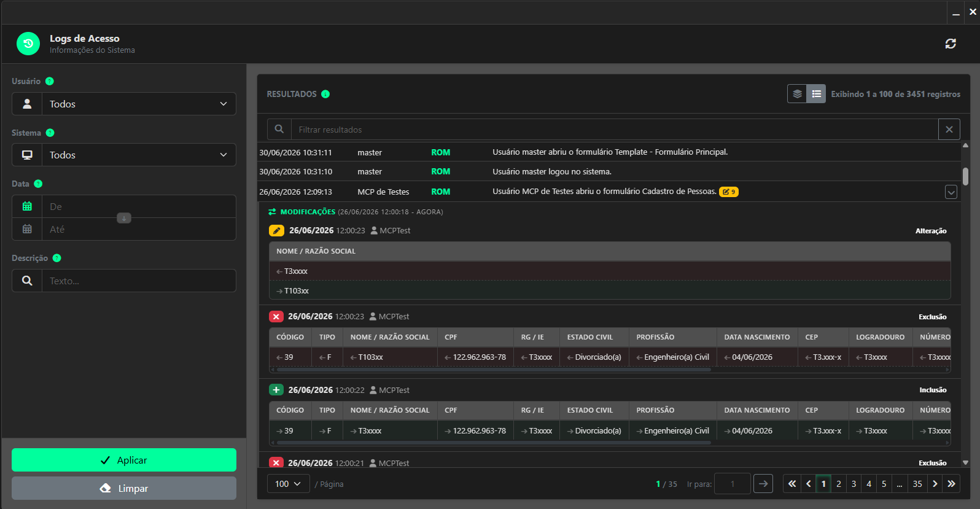Click the go-to-page arrow button
Screen dimensions: 980x509
pyautogui.click(x=763, y=484)
